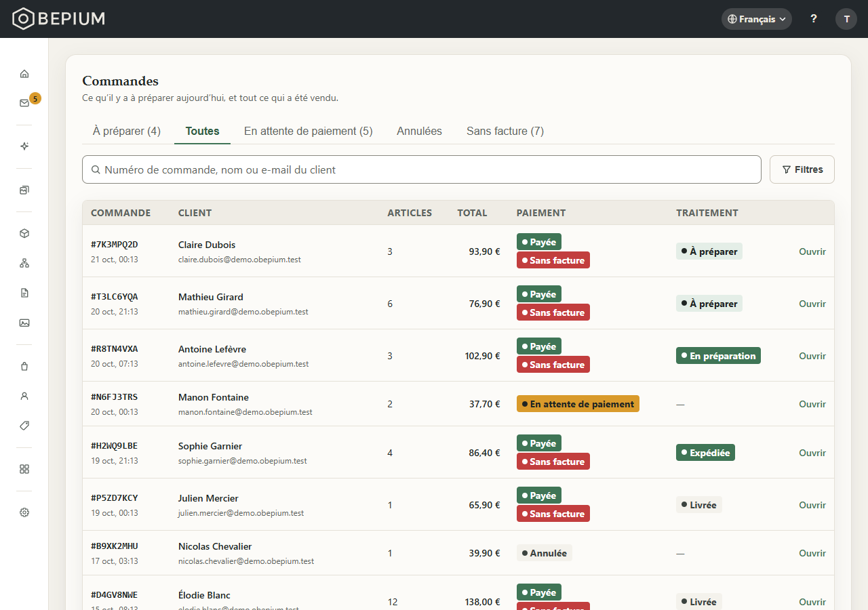Open the user avatar T menu
Image resolution: width=868 pixels, height=610 pixels.
846,19
